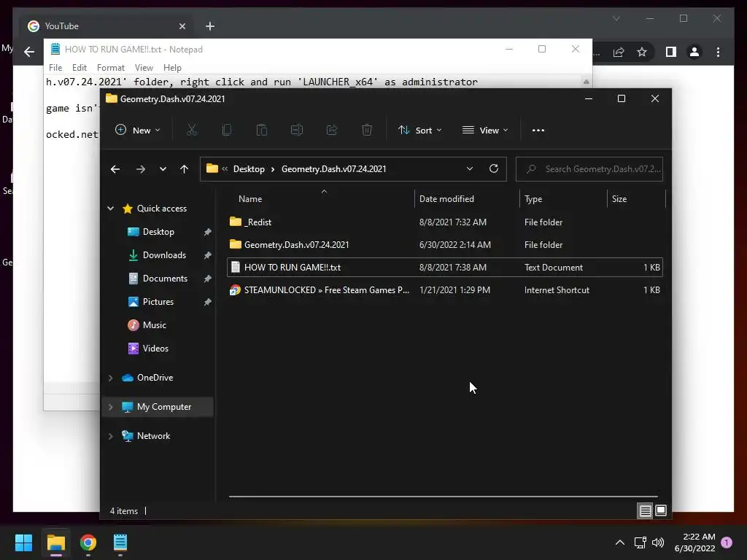Go forward with Explorer's forward arrow
Viewport: 747px width, 560px height.
[140, 169]
